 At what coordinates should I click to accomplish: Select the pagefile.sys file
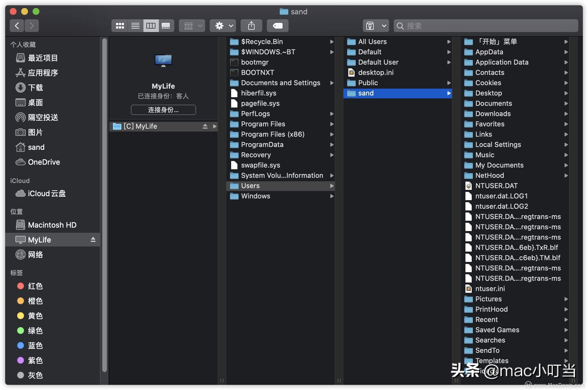click(281, 104)
